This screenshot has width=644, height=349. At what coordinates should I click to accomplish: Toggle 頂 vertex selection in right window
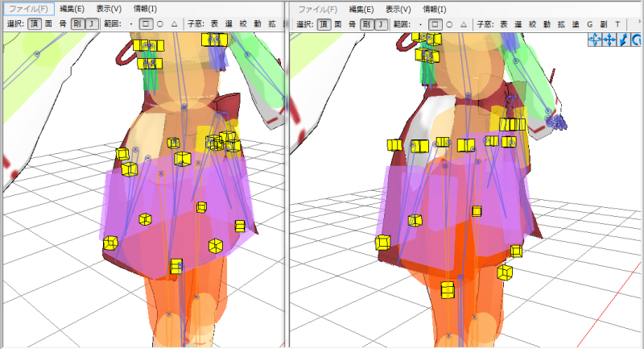324,24
